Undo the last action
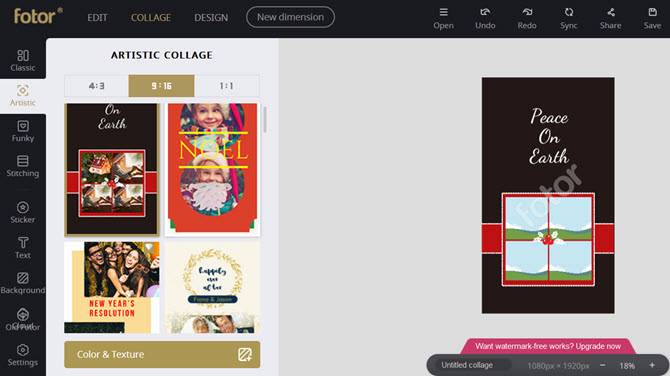Image resolution: width=670 pixels, height=376 pixels. click(x=485, y=18)
